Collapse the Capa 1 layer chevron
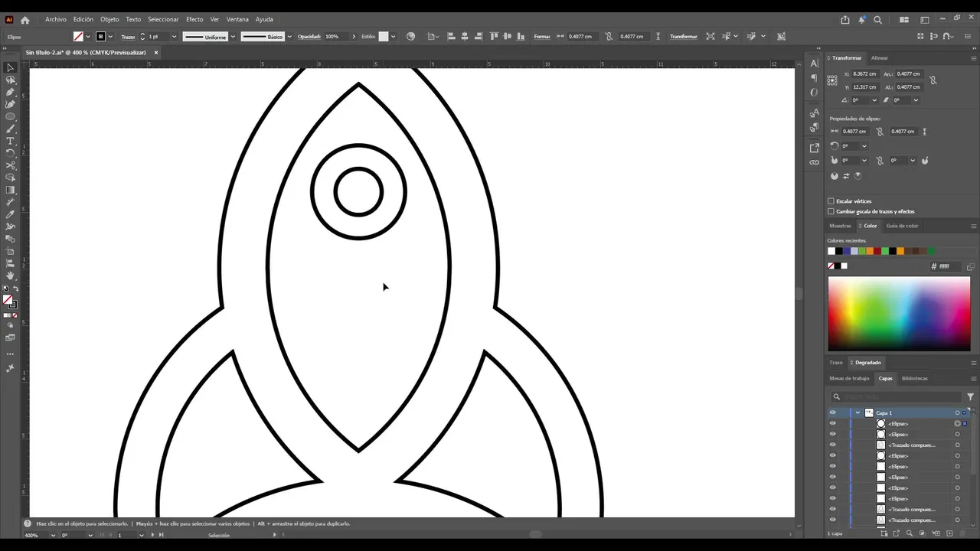This screenshot has height=551, width=980. pyautogui.click(x=857, y=412)
